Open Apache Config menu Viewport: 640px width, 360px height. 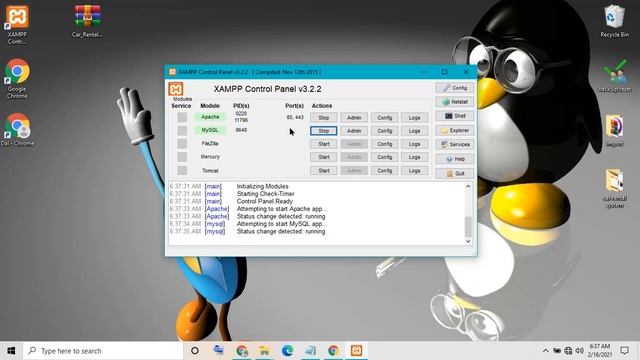pos(384,118)
